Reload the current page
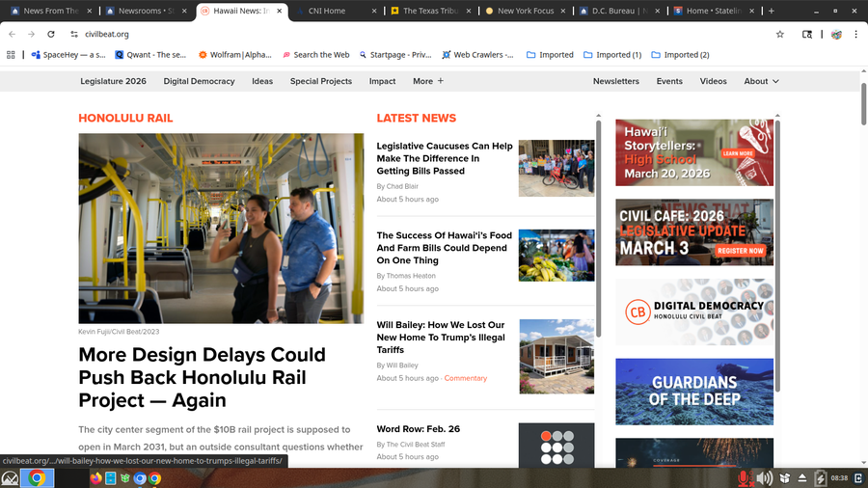Screen dimensions: 868x488 tap(55, 34)
